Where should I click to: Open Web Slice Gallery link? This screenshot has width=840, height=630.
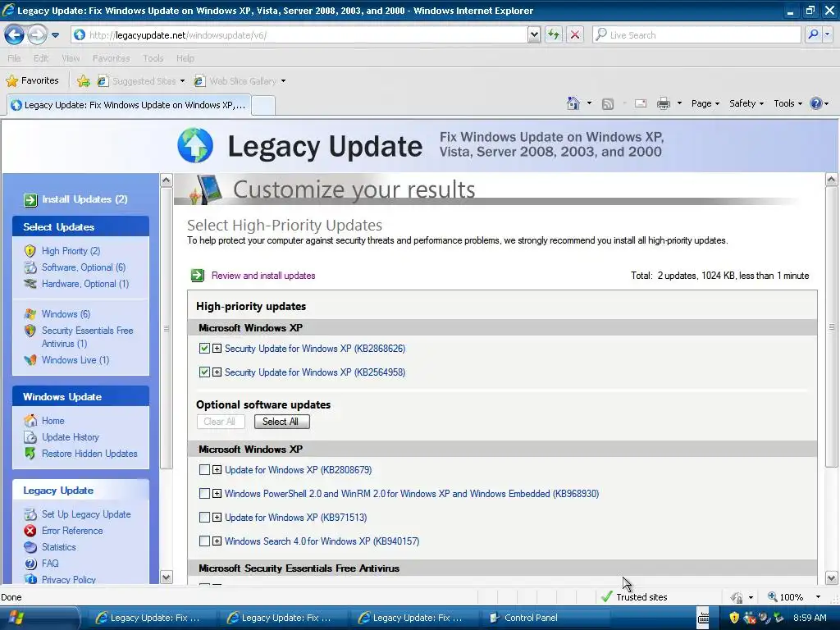(x=240, y=81)
